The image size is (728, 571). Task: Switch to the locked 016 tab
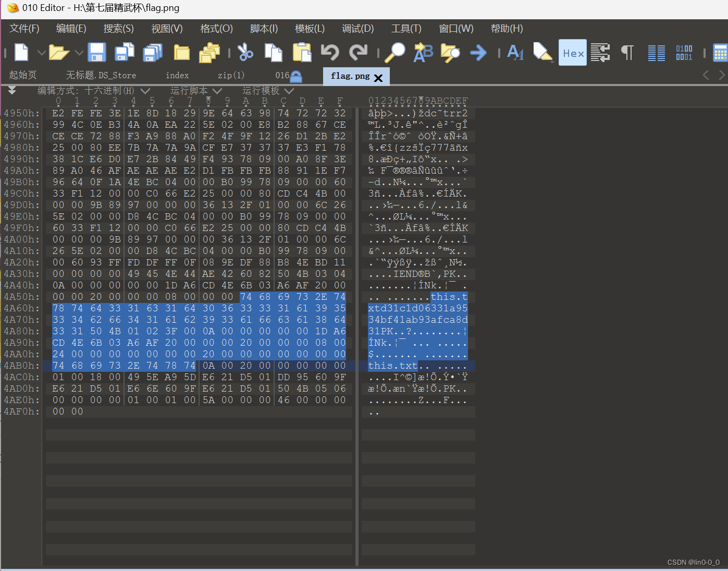point(289,76)
